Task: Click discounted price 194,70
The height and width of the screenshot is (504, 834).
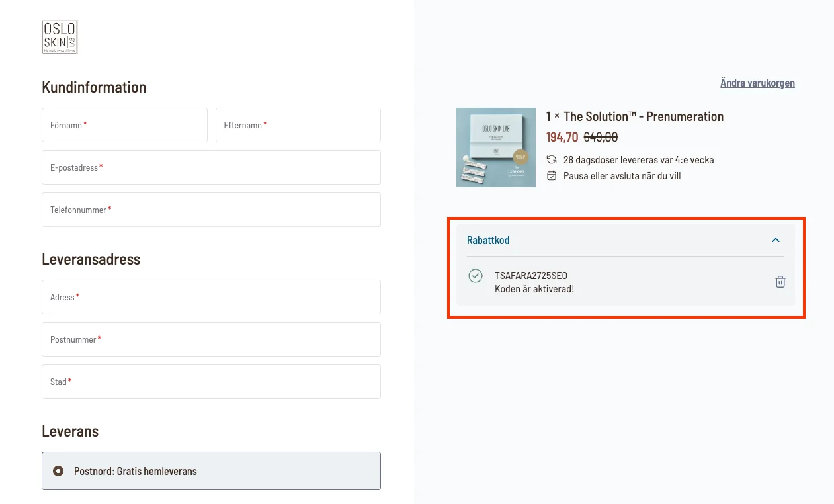Action: (x=562, y=138)
